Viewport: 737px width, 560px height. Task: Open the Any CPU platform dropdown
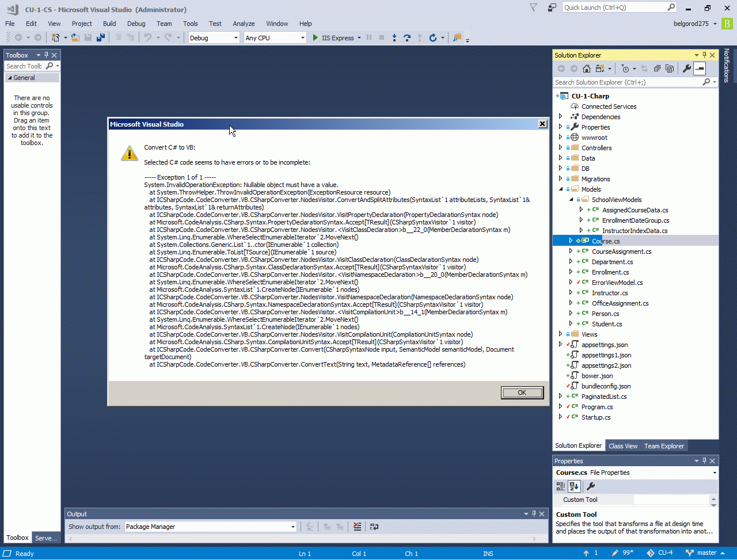pyautogui.click(x=275, y=38)
